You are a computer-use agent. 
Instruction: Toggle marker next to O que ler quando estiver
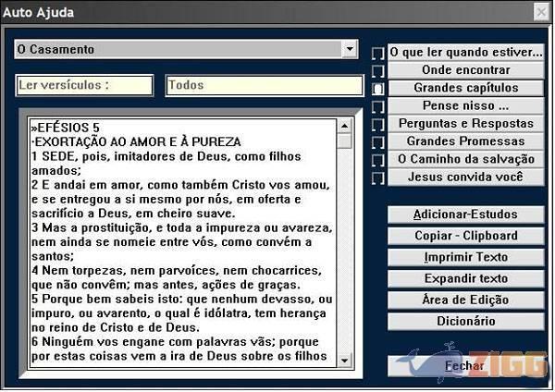(377, 54)
